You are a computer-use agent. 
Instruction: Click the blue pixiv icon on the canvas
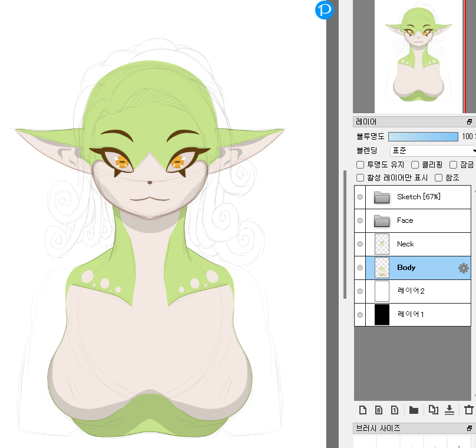tap(325, 10)
